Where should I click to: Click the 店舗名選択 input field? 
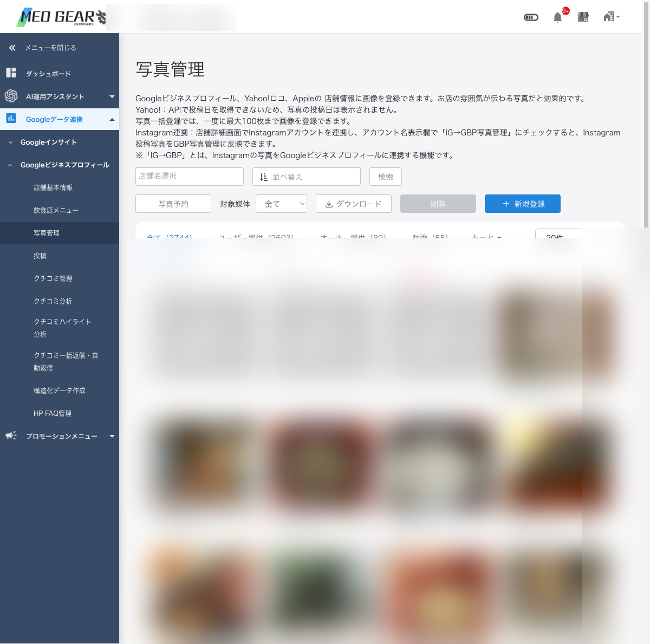190,176
